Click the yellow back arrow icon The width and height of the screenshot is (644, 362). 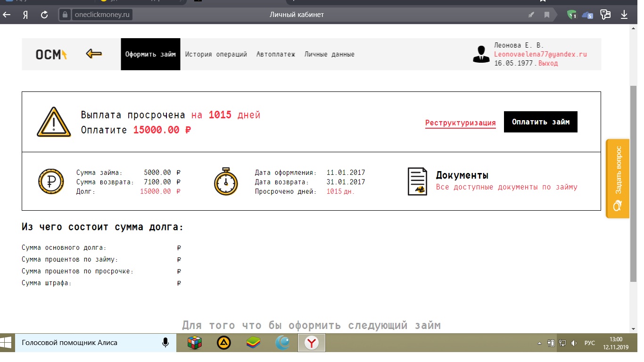pos(94,54)
